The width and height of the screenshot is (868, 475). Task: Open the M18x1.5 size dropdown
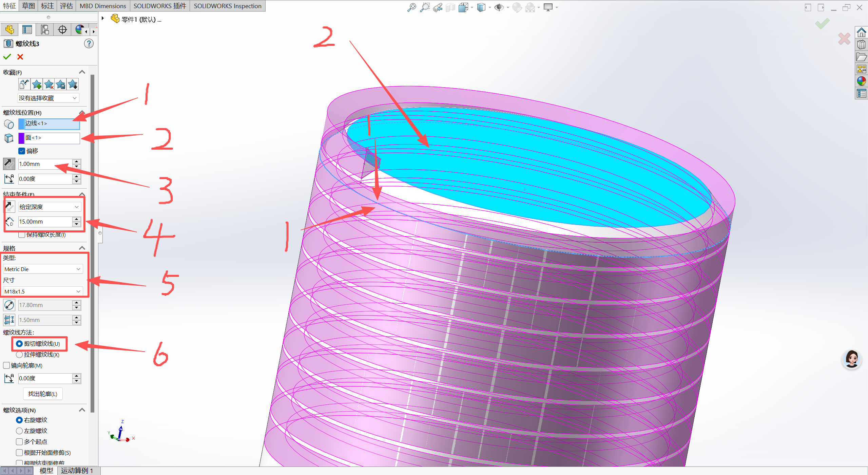tap(43, 291)
